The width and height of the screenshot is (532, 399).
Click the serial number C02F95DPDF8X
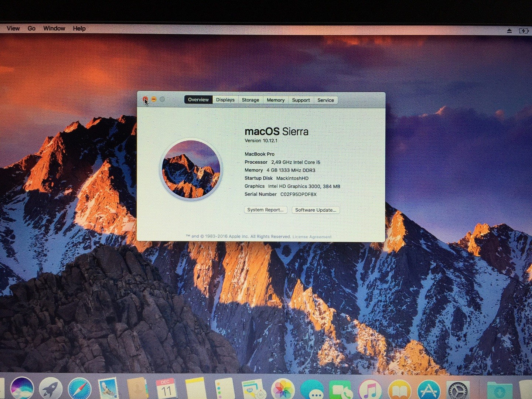299,194
